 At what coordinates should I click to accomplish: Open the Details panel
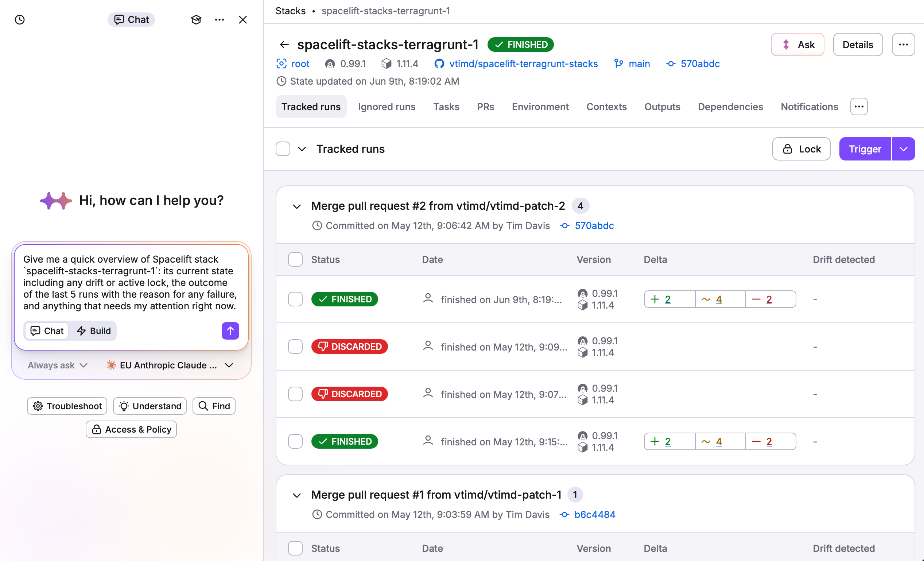(858, 45)
